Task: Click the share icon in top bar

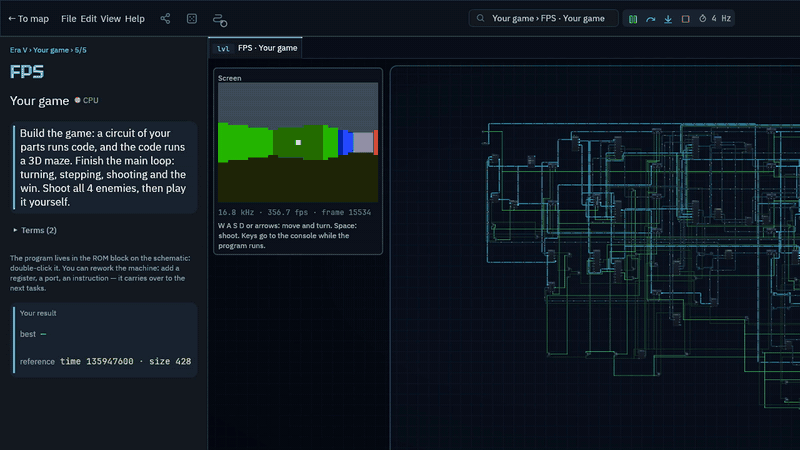Action: coord(165,19)
